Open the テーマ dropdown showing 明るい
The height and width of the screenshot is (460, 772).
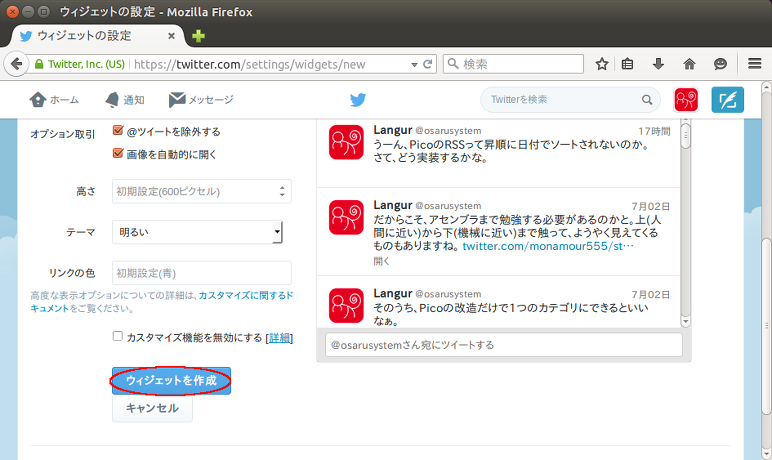click(197, 232)
